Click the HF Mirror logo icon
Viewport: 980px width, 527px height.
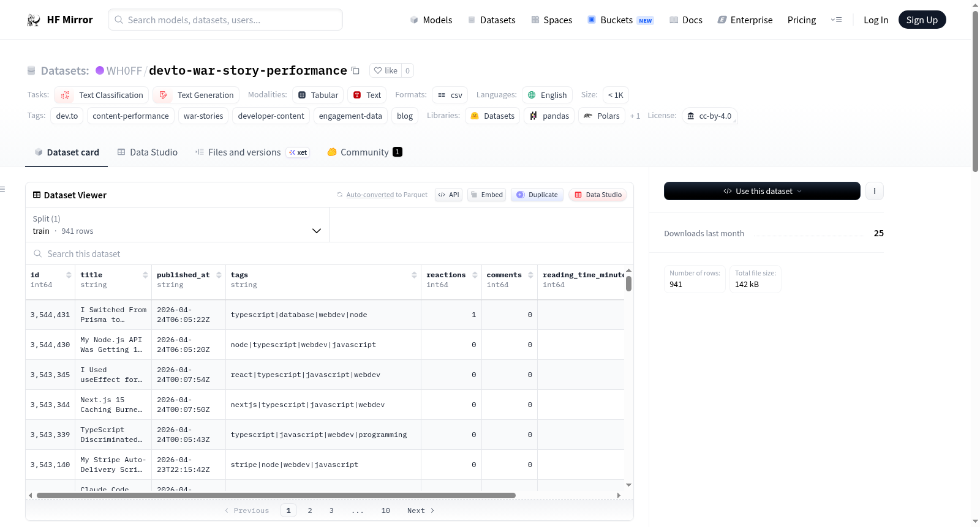[34, 20]
